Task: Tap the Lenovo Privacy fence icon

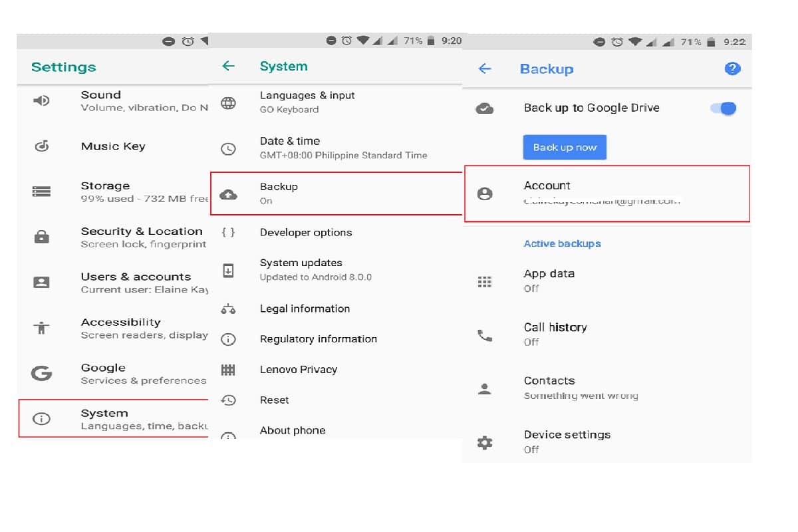Action: (x=228, y=370)
